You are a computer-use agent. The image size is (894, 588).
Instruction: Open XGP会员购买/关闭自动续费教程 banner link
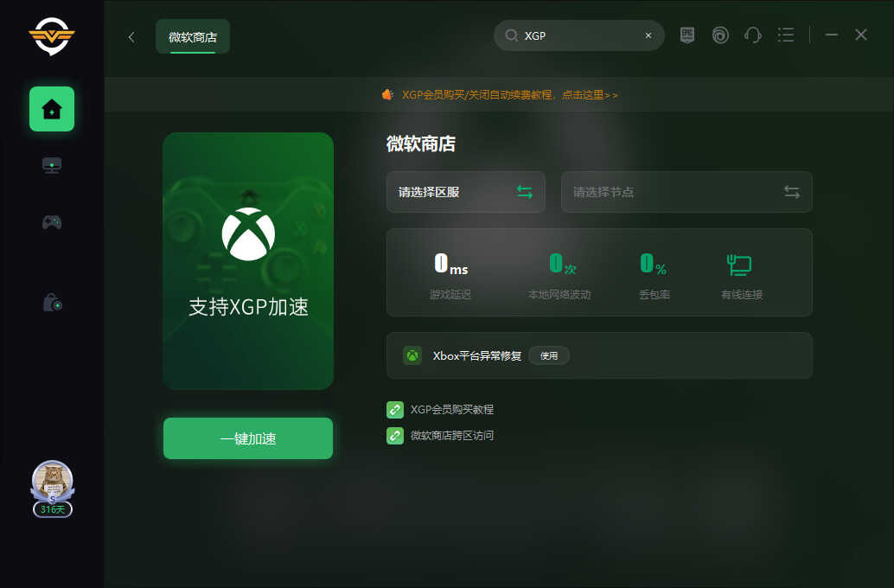click(509, 94)
